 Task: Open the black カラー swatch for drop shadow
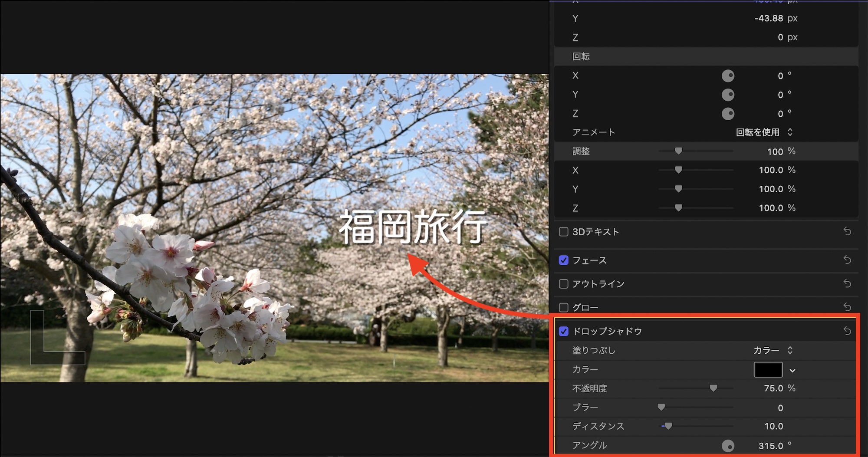(768, 370)
